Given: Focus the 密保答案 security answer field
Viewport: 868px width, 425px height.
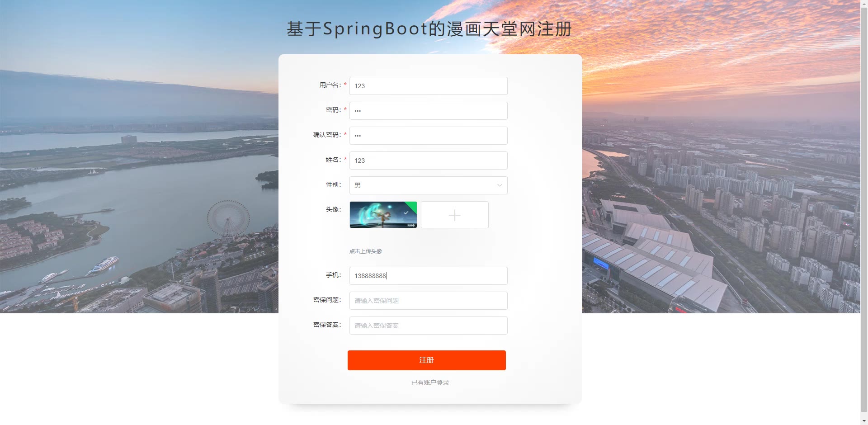Looking at the screenshot, I should (428, 326).
